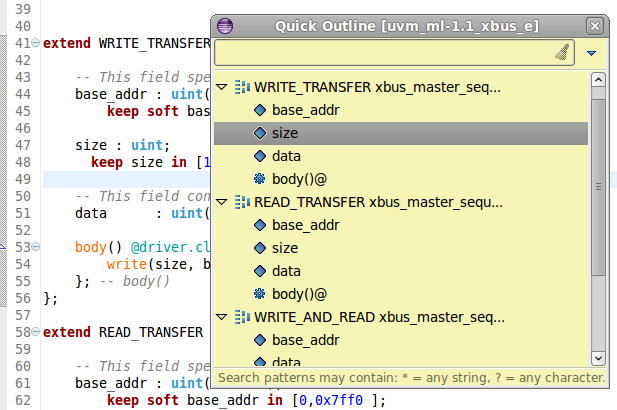
Task: Click '0x7ff0' literal on line 62
Action: (339, 400)
